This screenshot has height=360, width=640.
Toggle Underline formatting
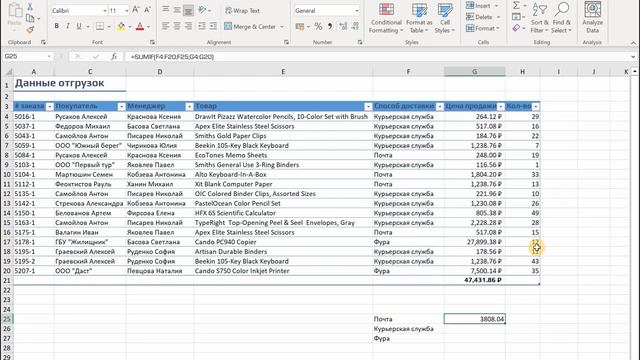(79, 26)
